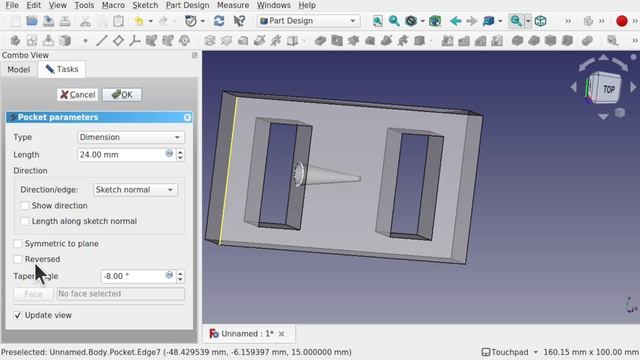640x360 pixels.
Task: Enable the Show direction checkbox
Action: pos(24,206)
